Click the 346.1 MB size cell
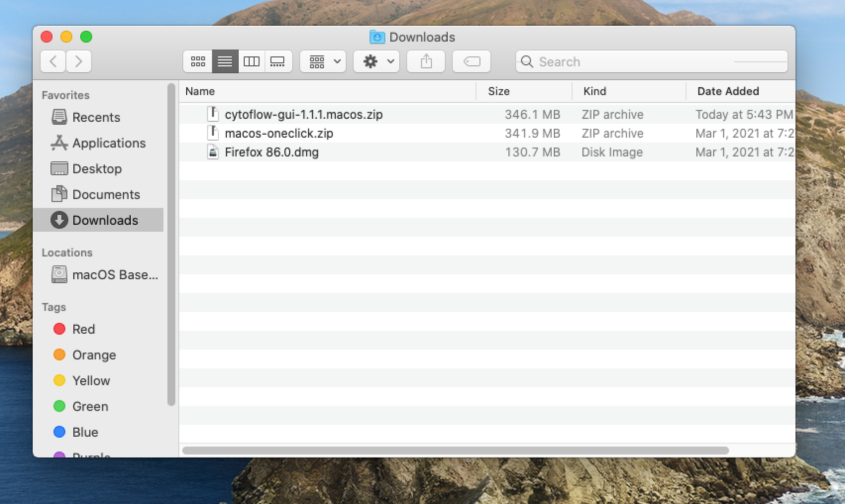 click(x=532, y=114)
